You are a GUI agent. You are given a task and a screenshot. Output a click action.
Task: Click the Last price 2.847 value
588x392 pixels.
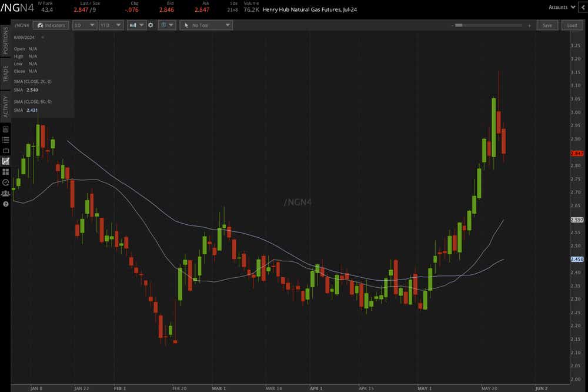coord(81,10)
